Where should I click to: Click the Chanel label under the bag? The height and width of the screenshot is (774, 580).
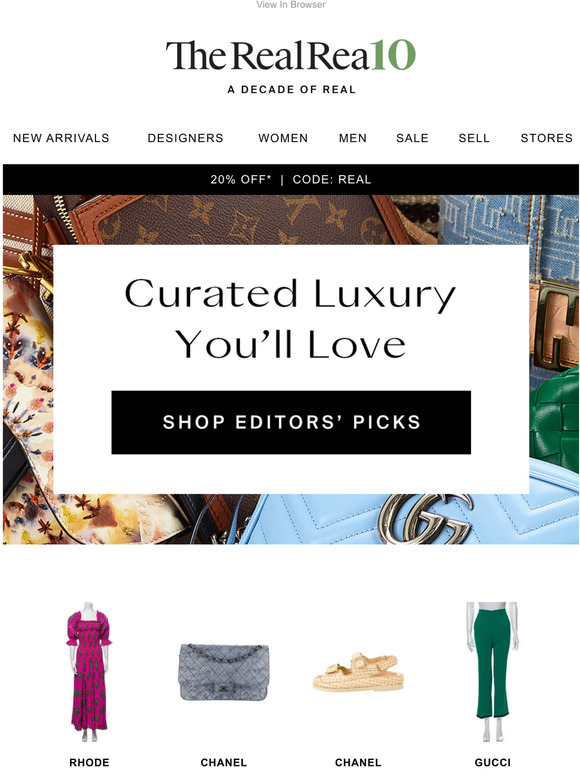(x=224, y=762)
